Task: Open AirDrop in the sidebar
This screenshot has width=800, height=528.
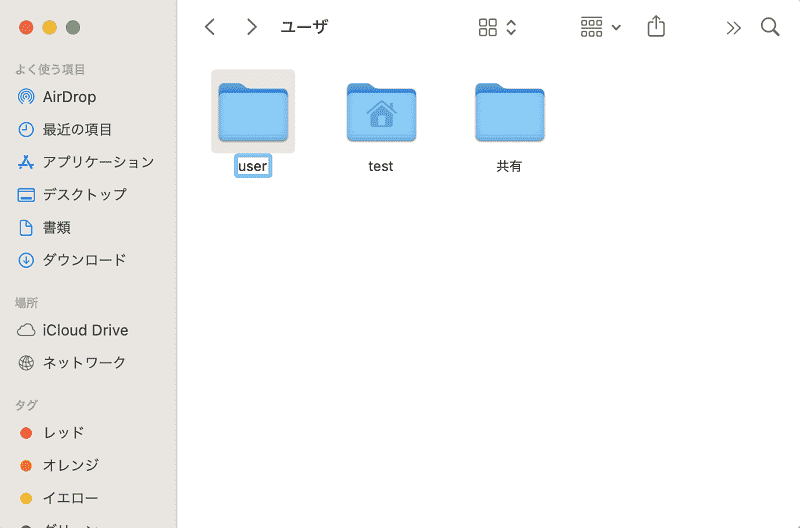Action: click(x=57, y=96)
